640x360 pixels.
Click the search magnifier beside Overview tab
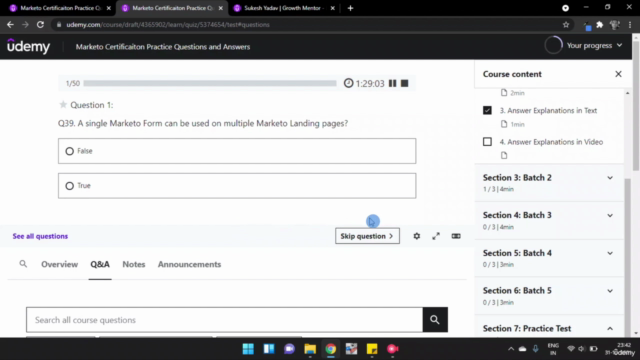(x=23, y=264)
